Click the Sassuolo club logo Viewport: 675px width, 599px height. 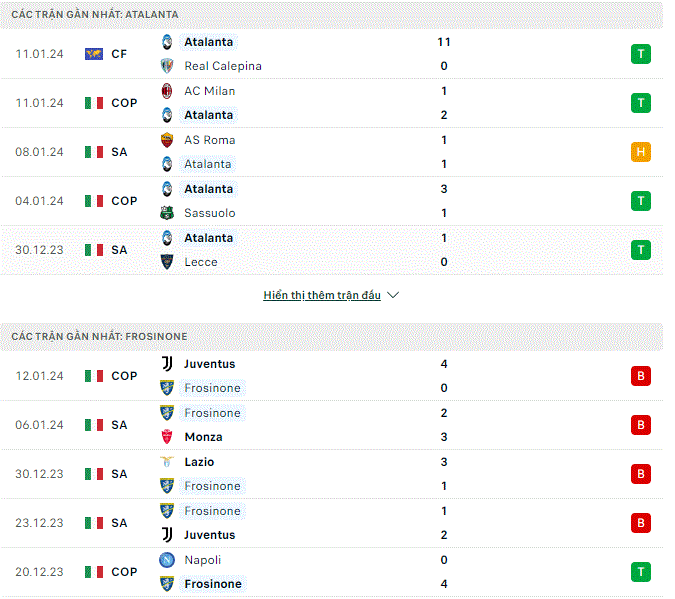pyautogui.click(x=167, y=213)
